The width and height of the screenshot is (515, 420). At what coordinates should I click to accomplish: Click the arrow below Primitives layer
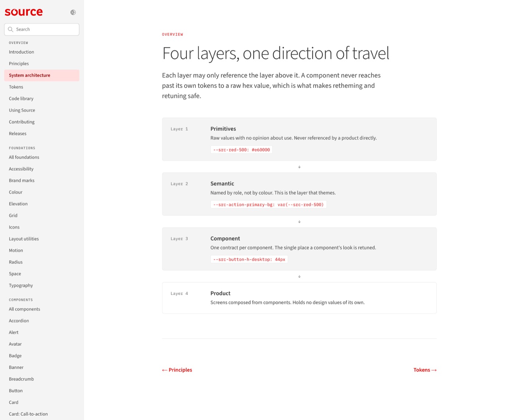[x=299, y=167]
